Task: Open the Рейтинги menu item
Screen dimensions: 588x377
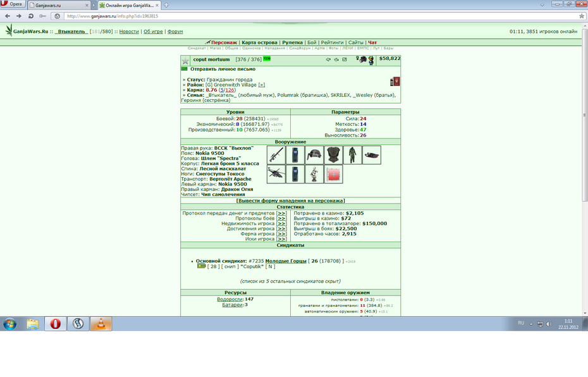Action: pos(332,42)
